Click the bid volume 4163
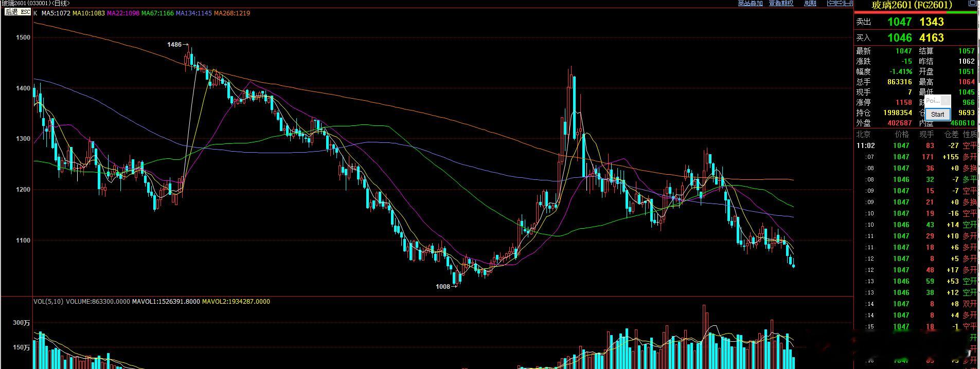This screenshot has height=369, width=980. (x=932, y=38)
